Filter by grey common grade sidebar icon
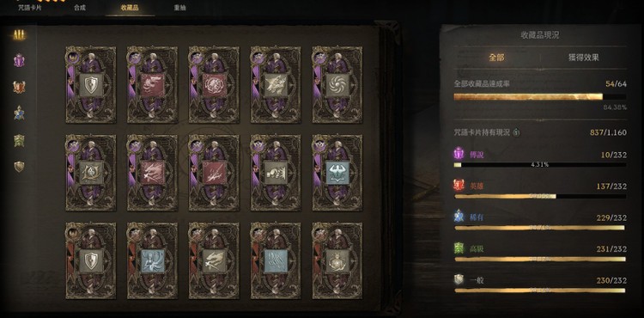Viewport: 644px width, 318px height. [x=19, y=167]
